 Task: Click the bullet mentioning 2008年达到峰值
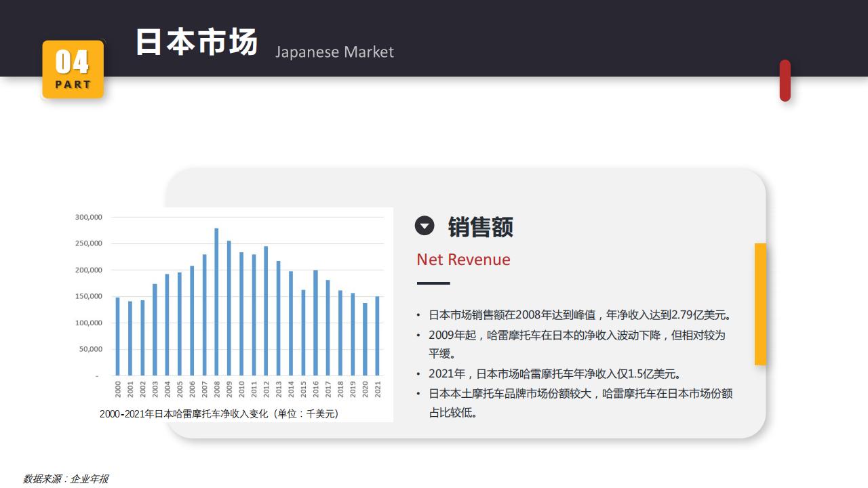click(574, 315)
